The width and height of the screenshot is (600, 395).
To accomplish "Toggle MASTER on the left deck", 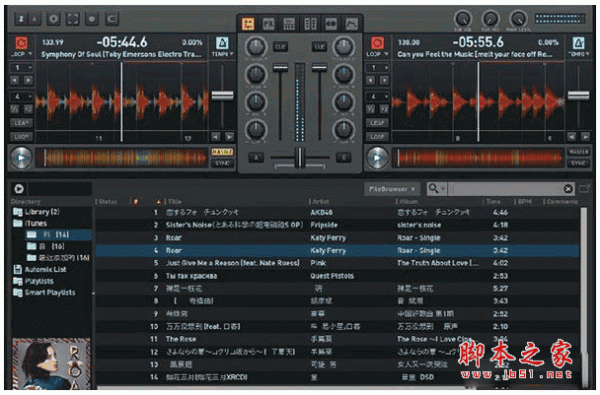I will (222, 152).
